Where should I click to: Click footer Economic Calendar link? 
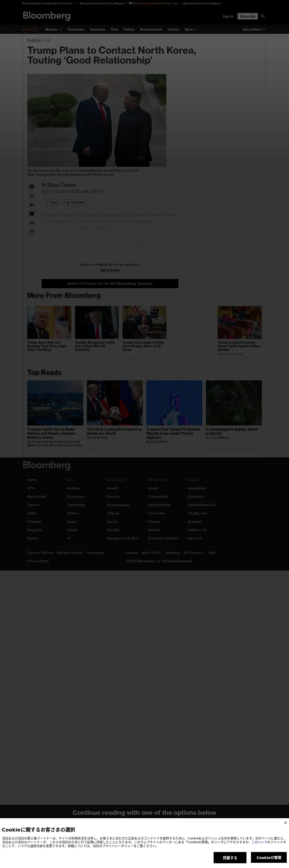(x=163, y=539)
